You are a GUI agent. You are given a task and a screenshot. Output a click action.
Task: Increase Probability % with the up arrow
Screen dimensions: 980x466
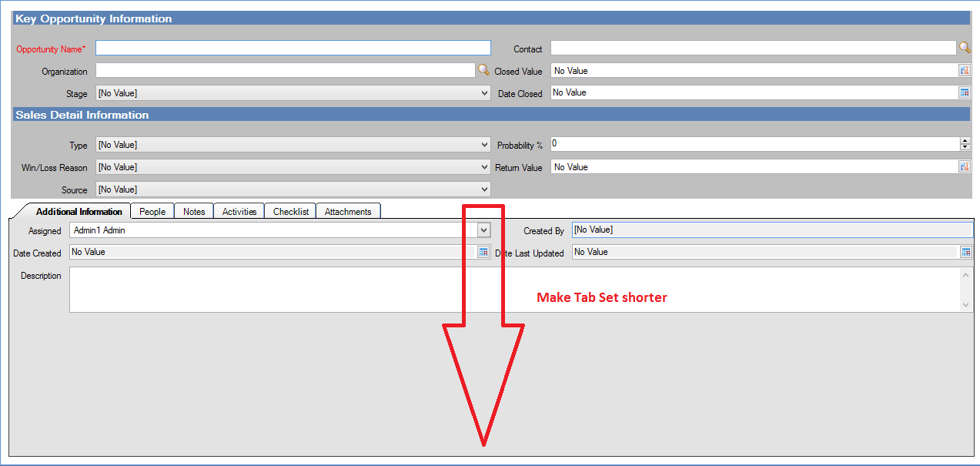[965, 141]
